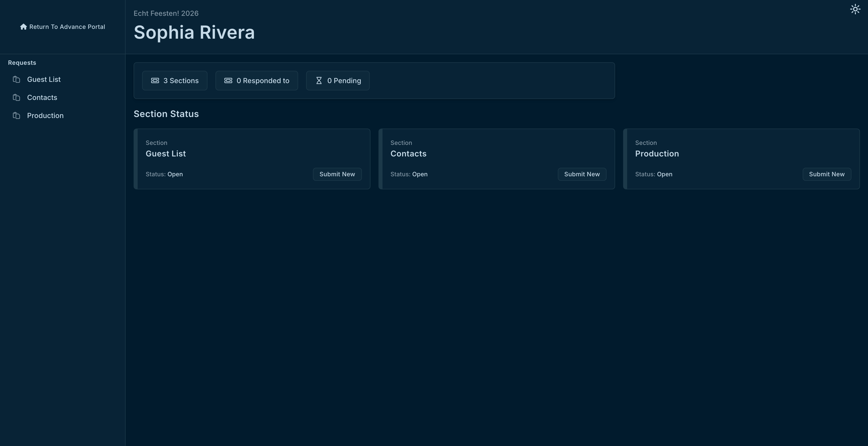Select Production from the sidebar menu
Image resolution: width=868 pixels, height=446 pixels.
point(45,116)
